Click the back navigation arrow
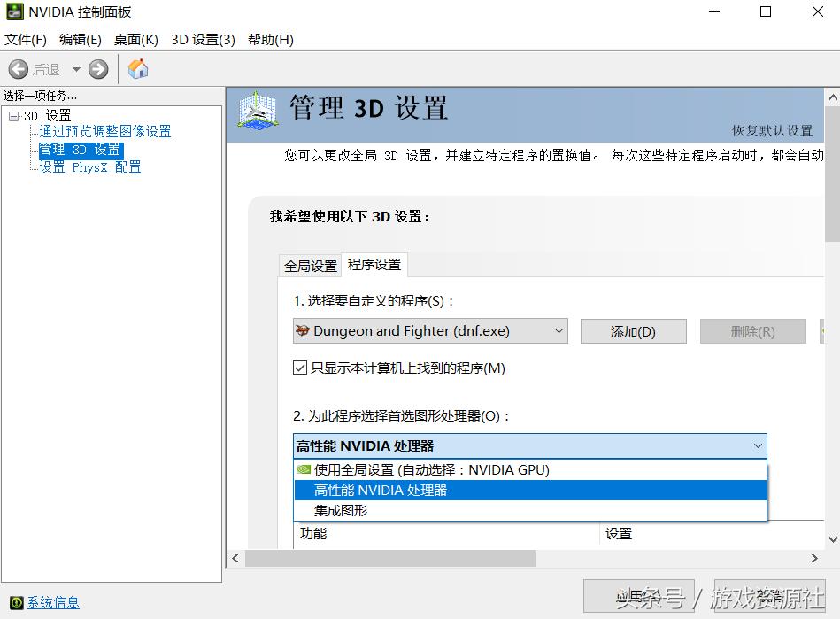 [x=19, y=68]
